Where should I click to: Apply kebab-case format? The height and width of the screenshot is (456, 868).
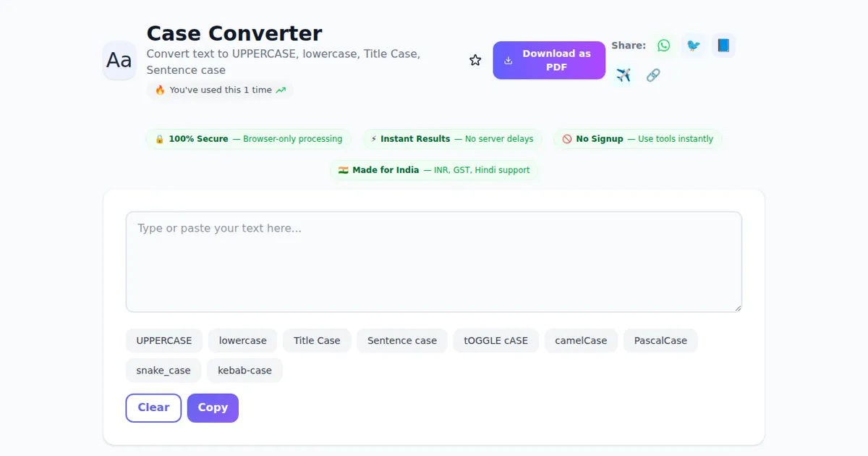click(244, 371)
